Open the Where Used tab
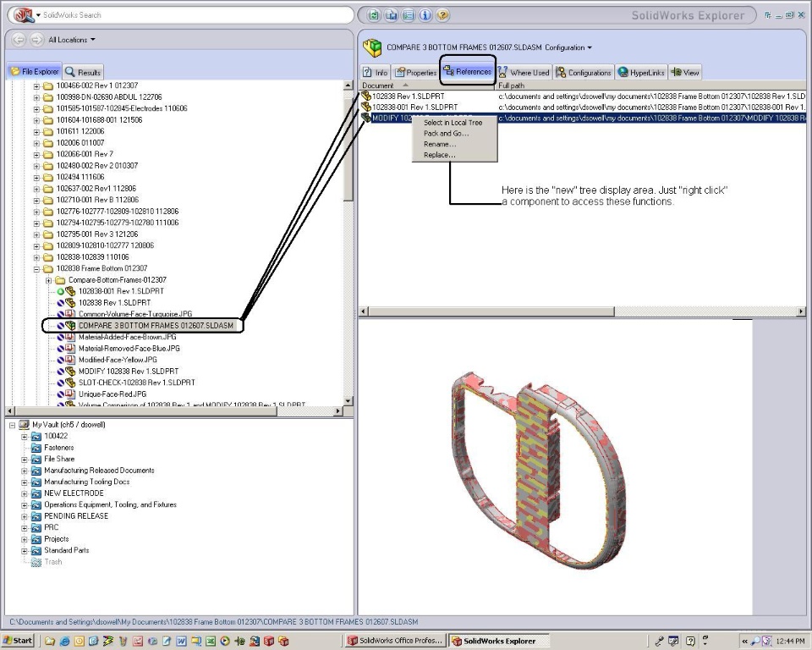The image size is (812, 650). pos(524,73)
